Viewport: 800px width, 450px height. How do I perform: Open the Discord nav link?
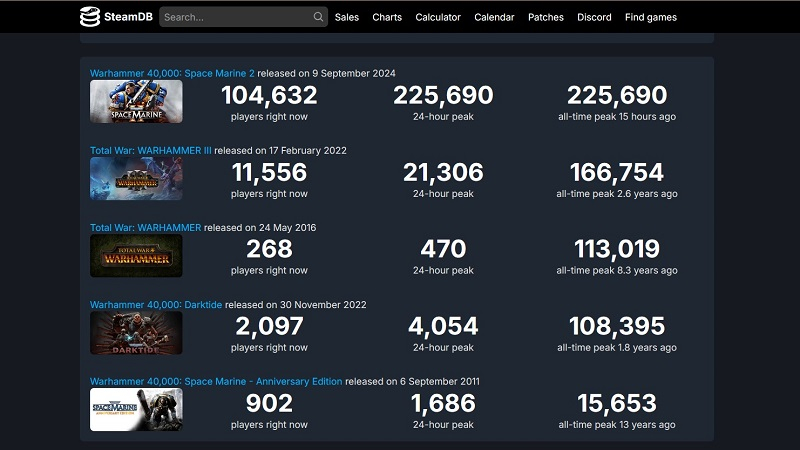click(x=594, y=17)
